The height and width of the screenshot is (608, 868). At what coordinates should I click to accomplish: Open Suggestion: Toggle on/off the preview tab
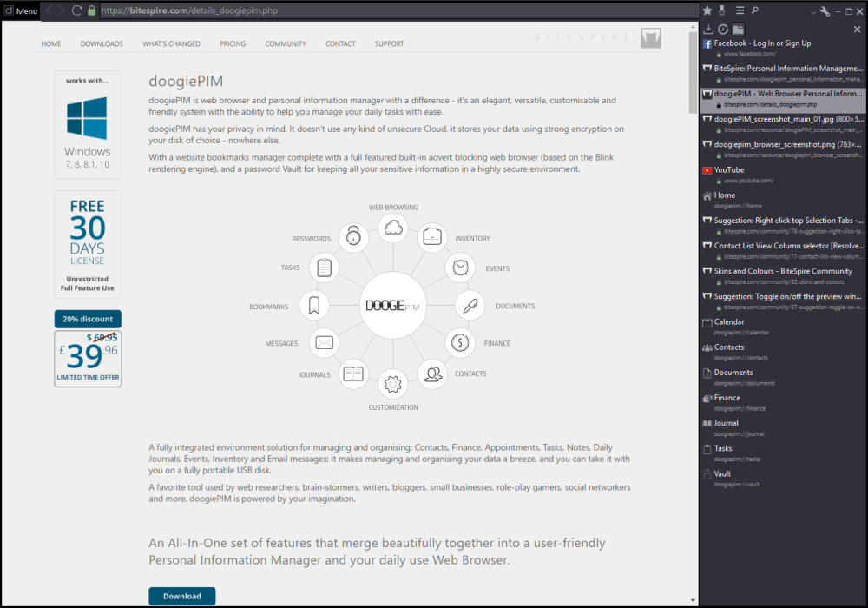[x=783, y=301]
